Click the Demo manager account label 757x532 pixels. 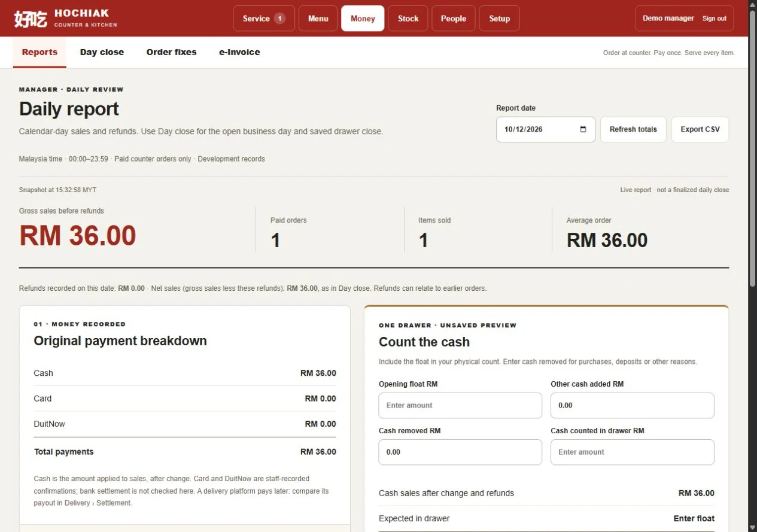[x=668, y=19]
